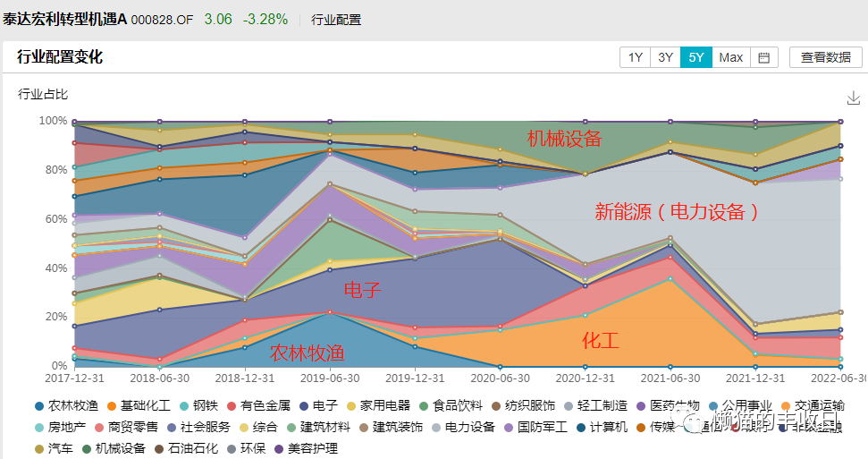Select the 2020-12-31 x-axis date label
The image size is (868, 459).
[586, 378]
